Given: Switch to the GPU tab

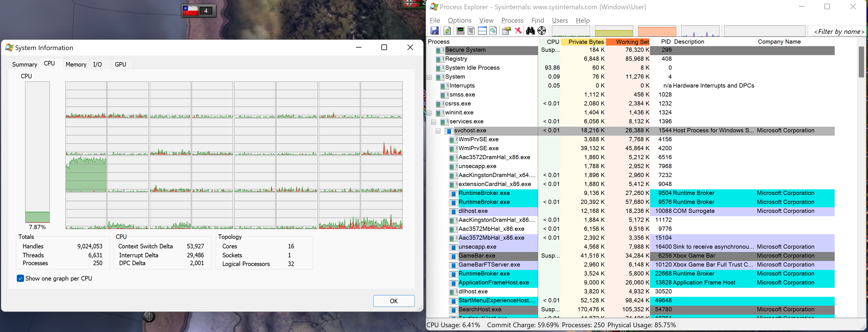Looking at the screenshot, I should [121, 64].
